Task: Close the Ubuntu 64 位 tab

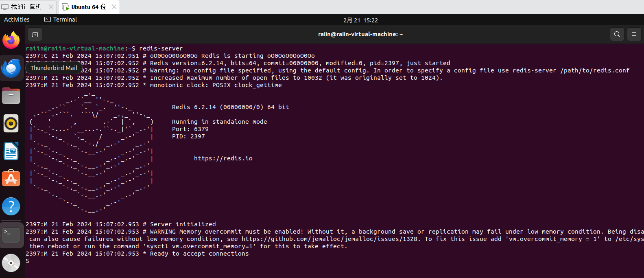Action: point(114,7)
